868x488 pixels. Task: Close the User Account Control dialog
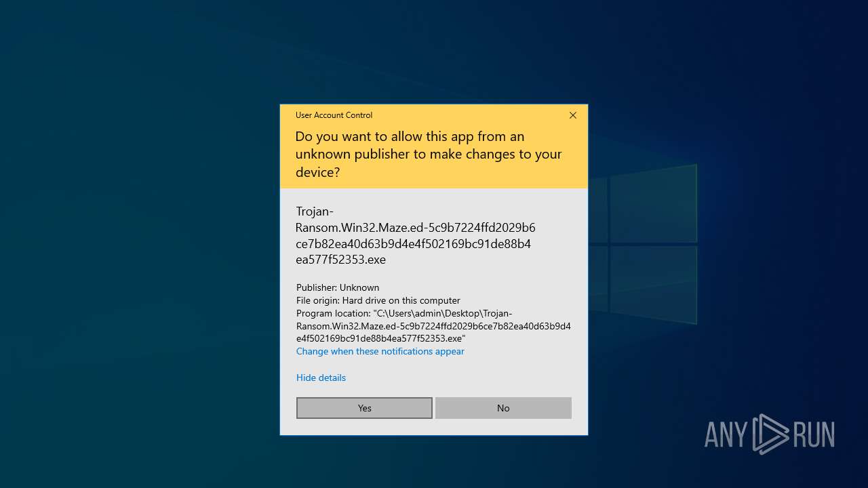[573, 115]
